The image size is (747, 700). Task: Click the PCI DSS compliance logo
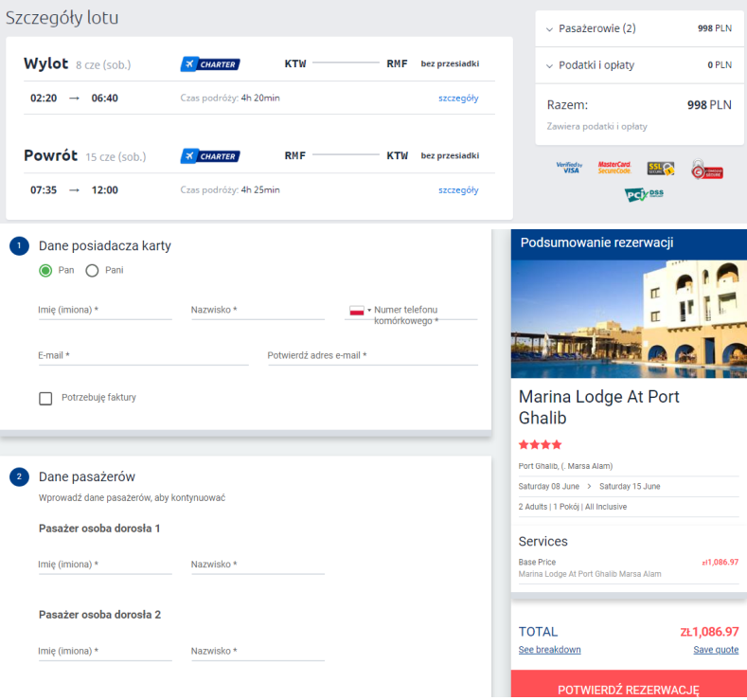tap(644, 194)
